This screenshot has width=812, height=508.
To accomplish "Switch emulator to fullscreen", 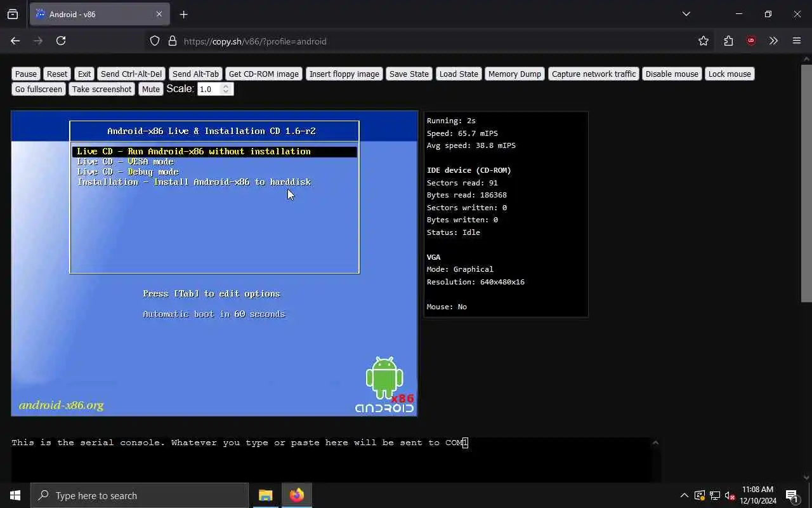I will [39, 89].
